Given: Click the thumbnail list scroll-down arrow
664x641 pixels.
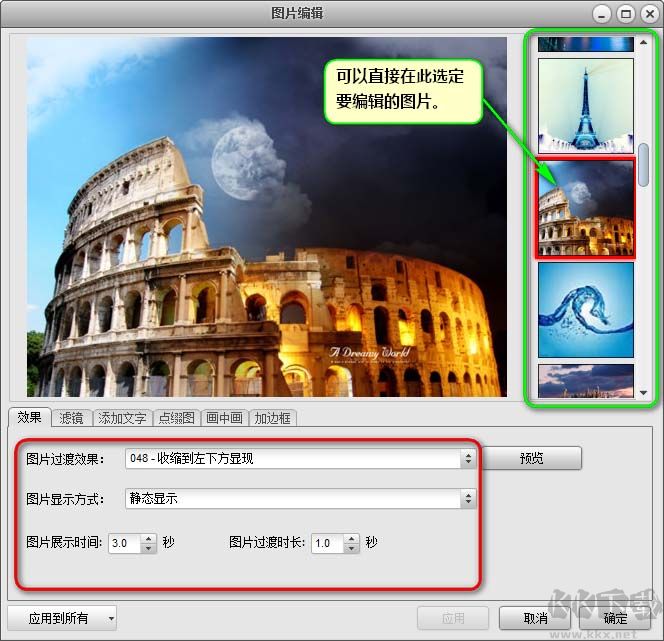Looking at the screenshot, I should [644, 393].
